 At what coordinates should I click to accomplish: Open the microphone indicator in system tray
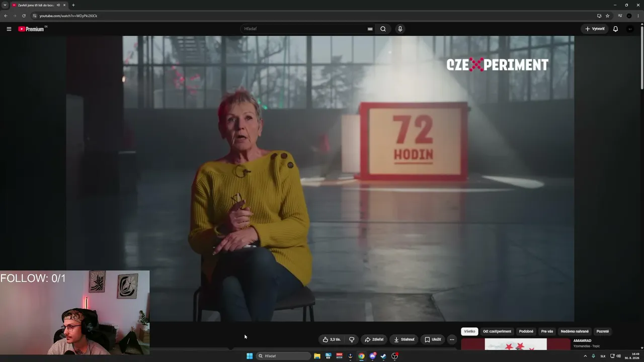tap(594, 356)
